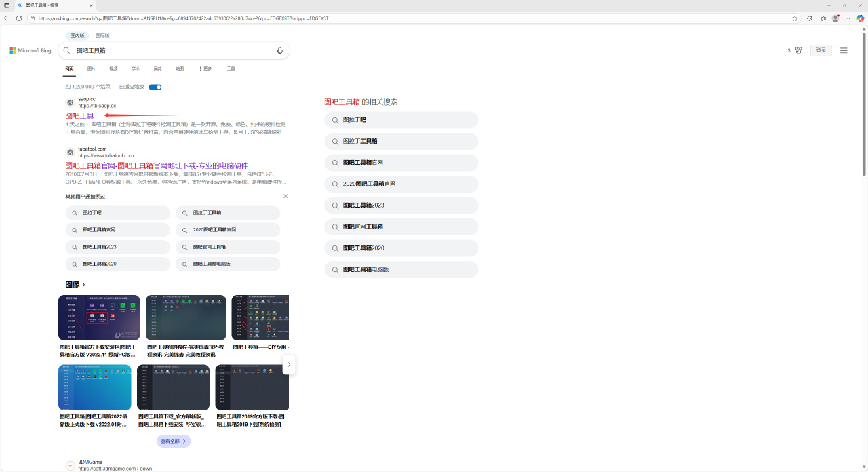Open the browser Extensions icon

click(x=810, y=18)
